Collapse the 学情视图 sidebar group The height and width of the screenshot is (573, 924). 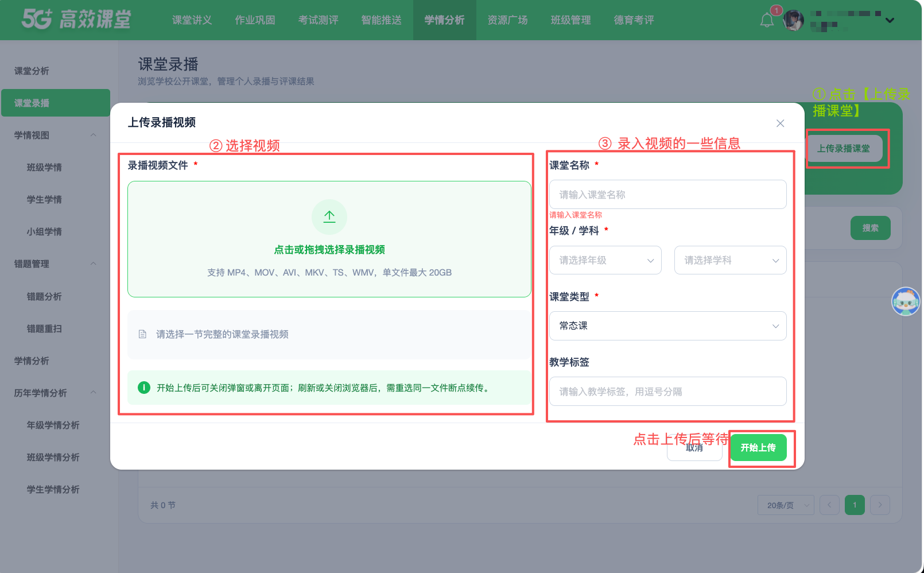tap(94, 135)
